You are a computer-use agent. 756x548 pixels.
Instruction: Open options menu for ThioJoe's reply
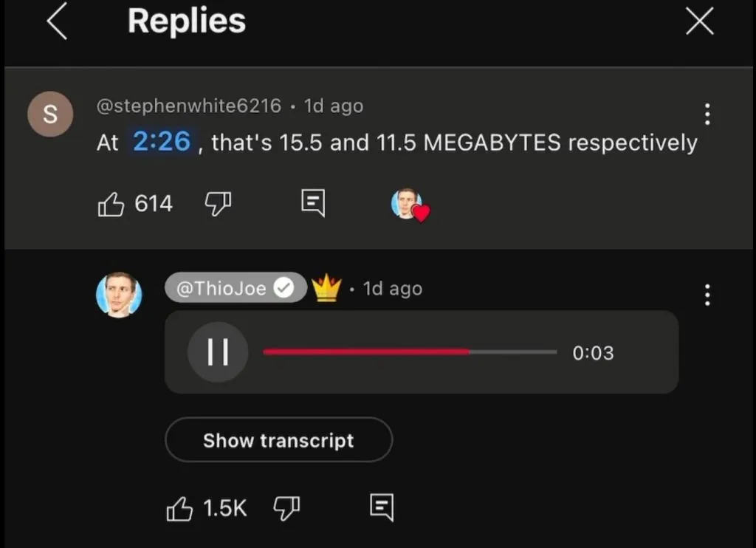click(707, 295)
